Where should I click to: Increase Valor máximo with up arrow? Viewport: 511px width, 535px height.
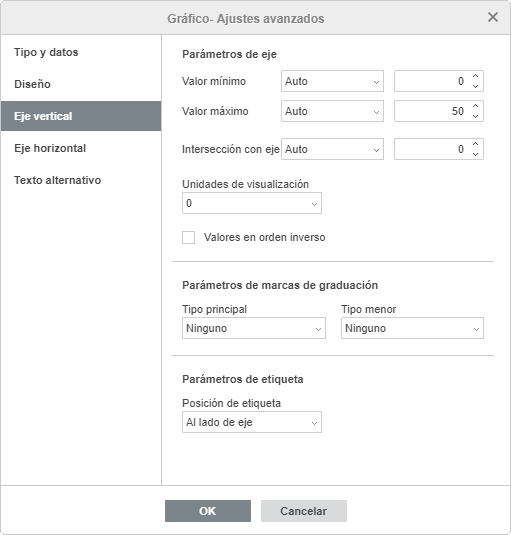475,106
